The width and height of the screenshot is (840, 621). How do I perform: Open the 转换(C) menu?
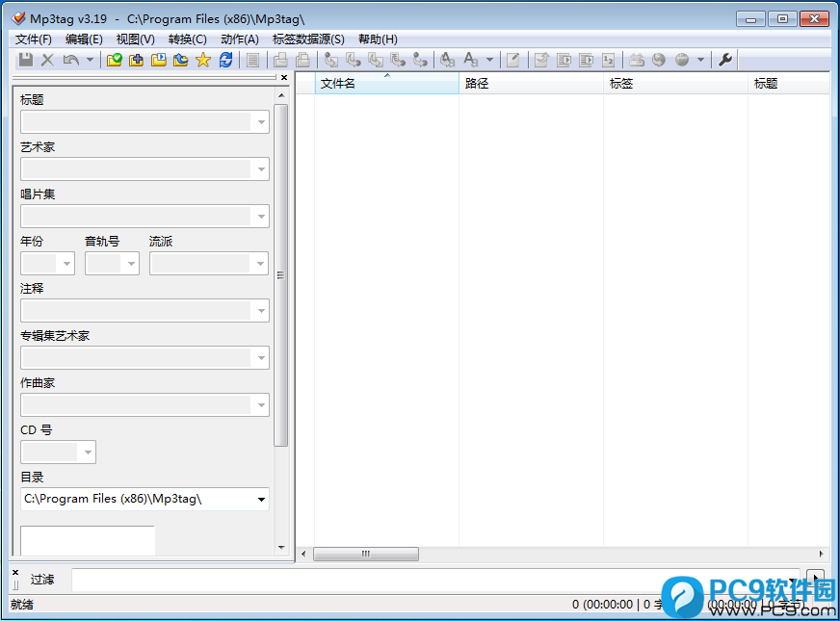click(x=187, y=39)
